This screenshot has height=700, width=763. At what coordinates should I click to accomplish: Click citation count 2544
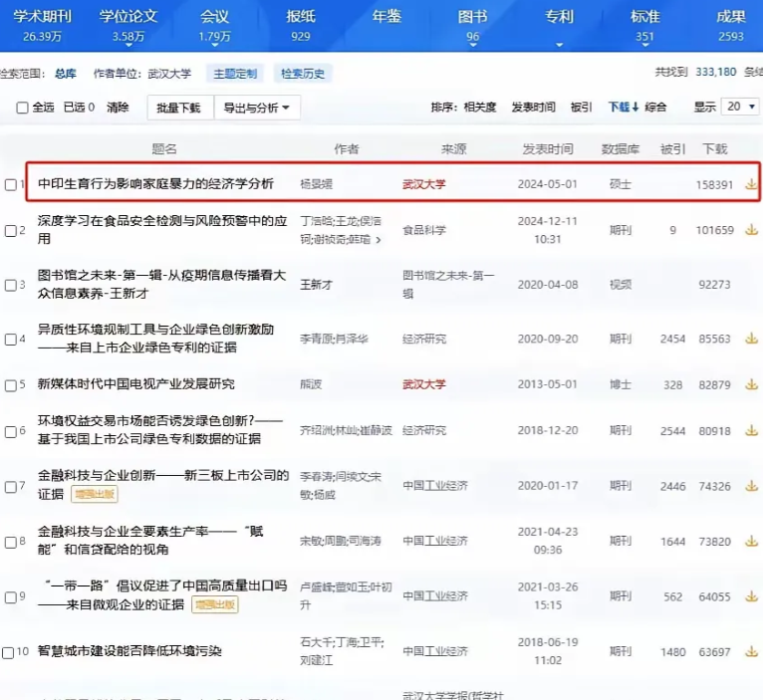672,431
